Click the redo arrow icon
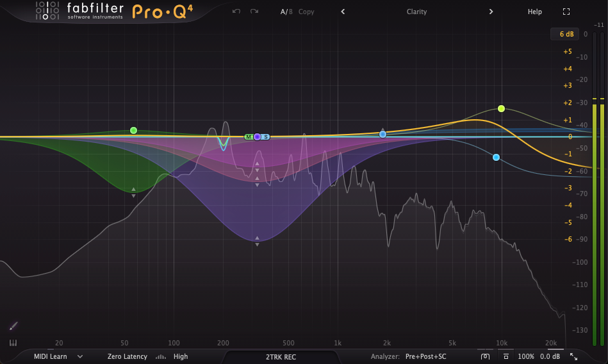The image size is (608, 364). (254, 12)
